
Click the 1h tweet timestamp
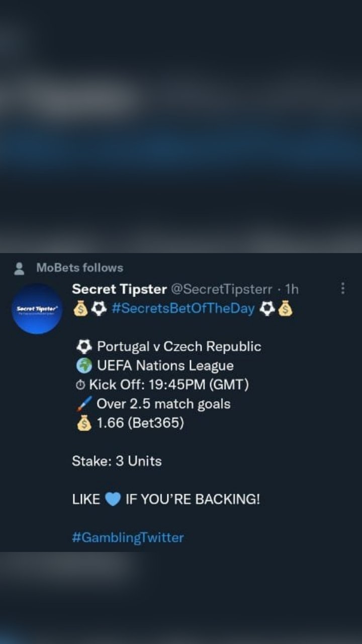click(292, 289)
